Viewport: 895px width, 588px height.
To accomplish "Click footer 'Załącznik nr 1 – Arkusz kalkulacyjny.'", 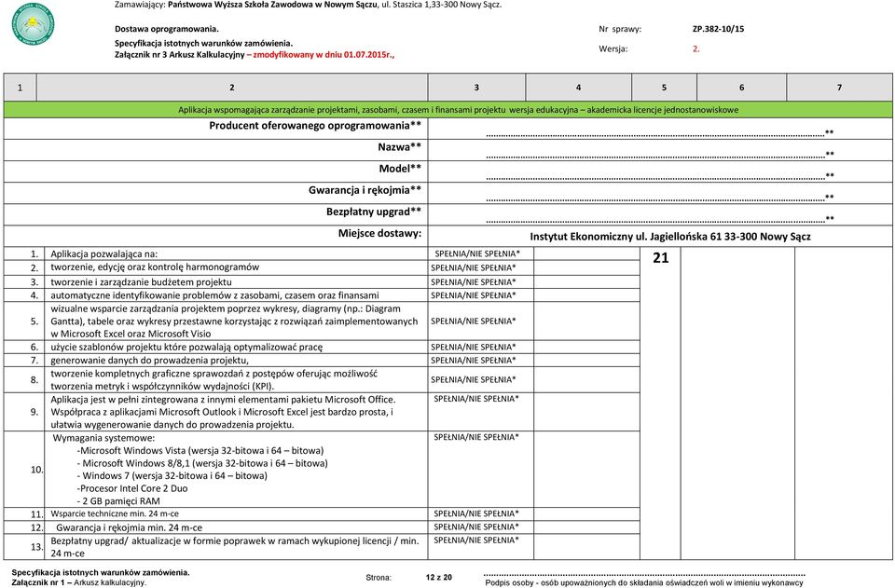I will [78, 582].
